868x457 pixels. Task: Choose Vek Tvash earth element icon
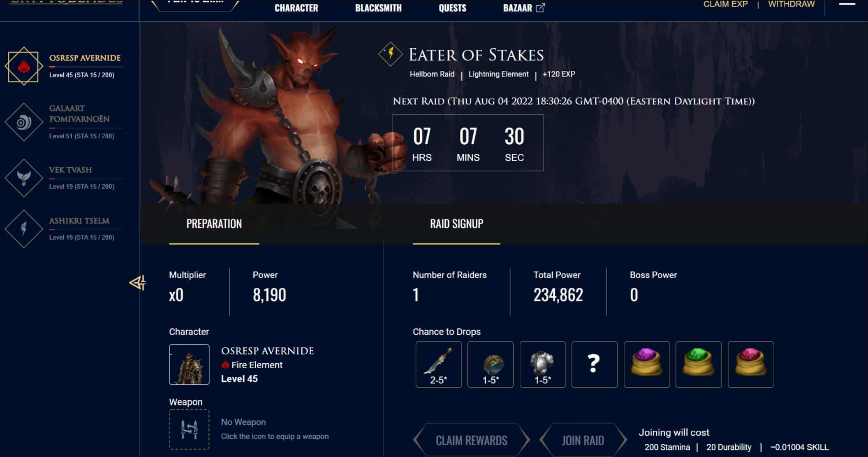point(24,178)
